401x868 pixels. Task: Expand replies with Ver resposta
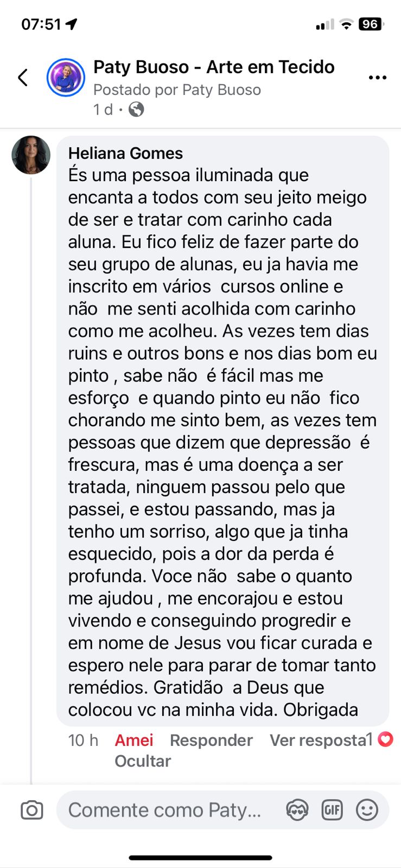pos(318,740)
